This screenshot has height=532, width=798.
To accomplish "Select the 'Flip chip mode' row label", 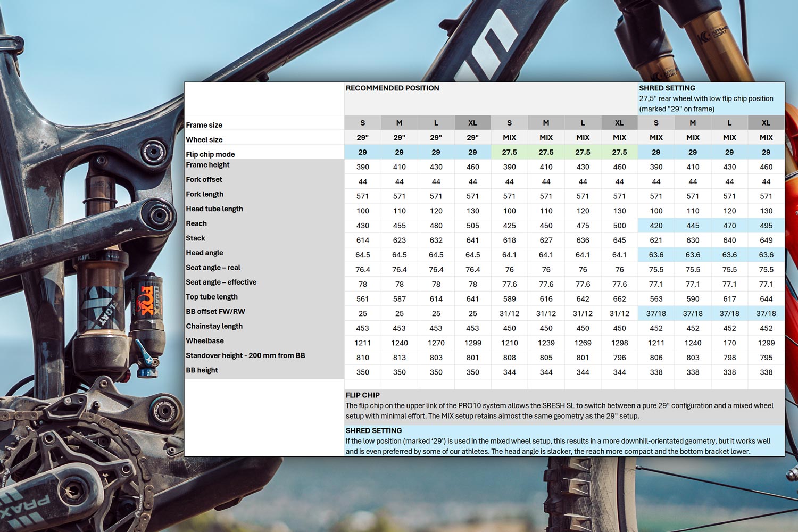I will [210, 155].
